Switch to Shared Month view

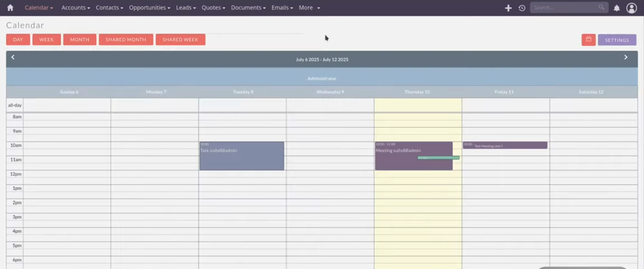point(126,40)
